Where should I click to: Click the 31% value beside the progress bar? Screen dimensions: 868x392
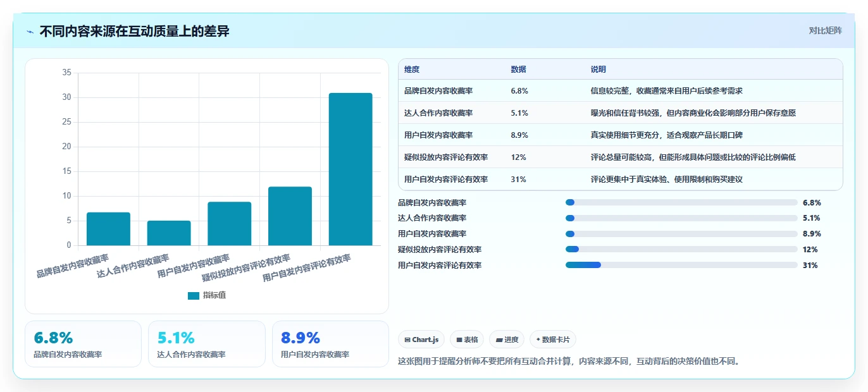pos(810,266)
